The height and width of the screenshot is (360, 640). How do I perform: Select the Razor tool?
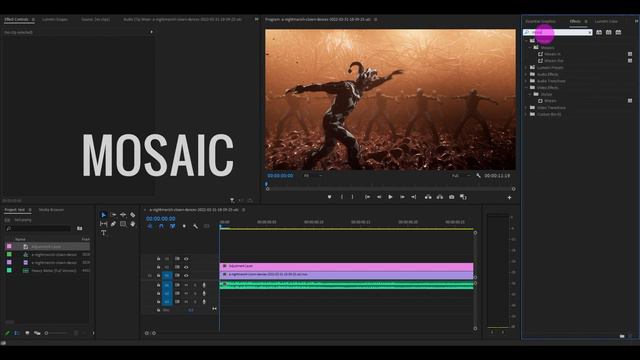pos(133,215)
